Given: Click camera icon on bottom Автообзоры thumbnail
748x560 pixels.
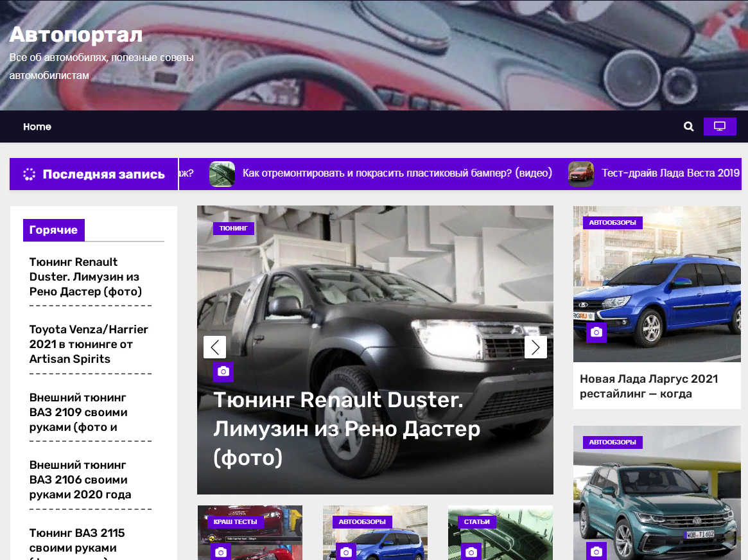Looking at the screenshot, I should pyautogui.click(x=346, y=552).
